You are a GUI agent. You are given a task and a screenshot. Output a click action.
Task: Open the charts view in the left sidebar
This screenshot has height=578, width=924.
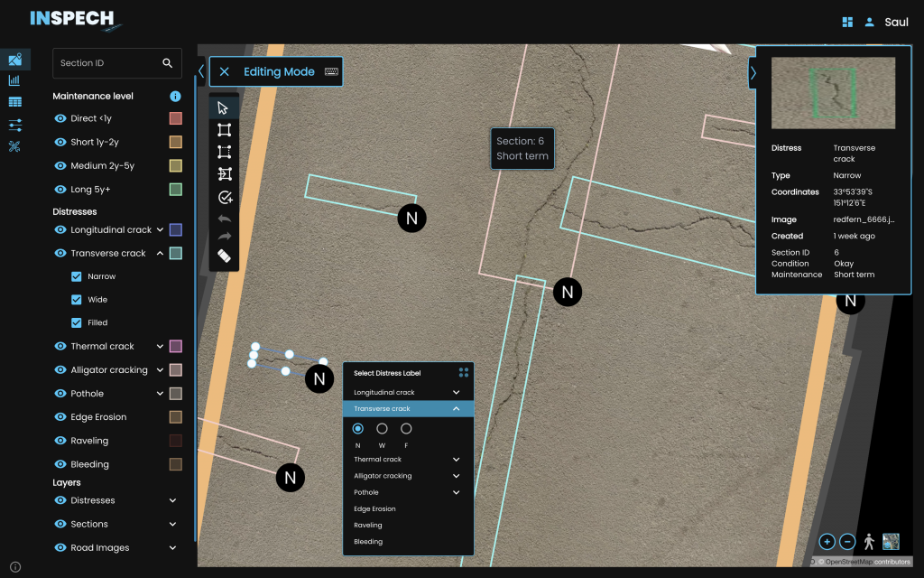(x=14, y=80)
